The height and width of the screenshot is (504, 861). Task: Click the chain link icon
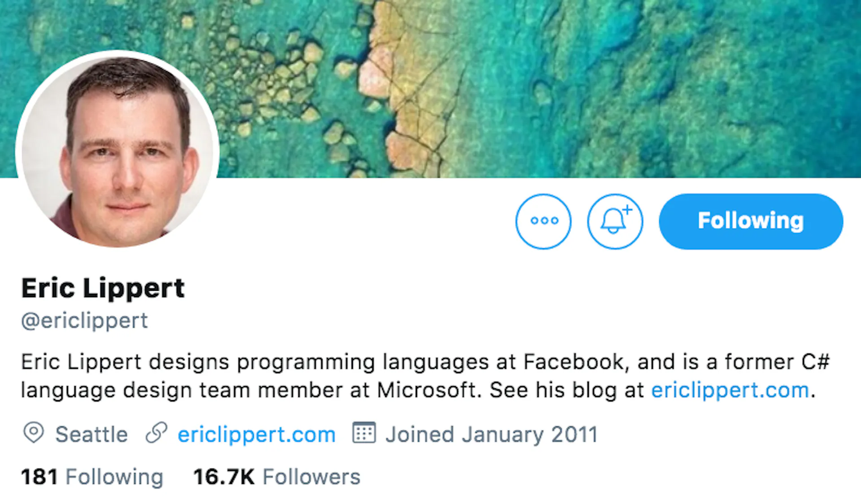coord(157,433)
